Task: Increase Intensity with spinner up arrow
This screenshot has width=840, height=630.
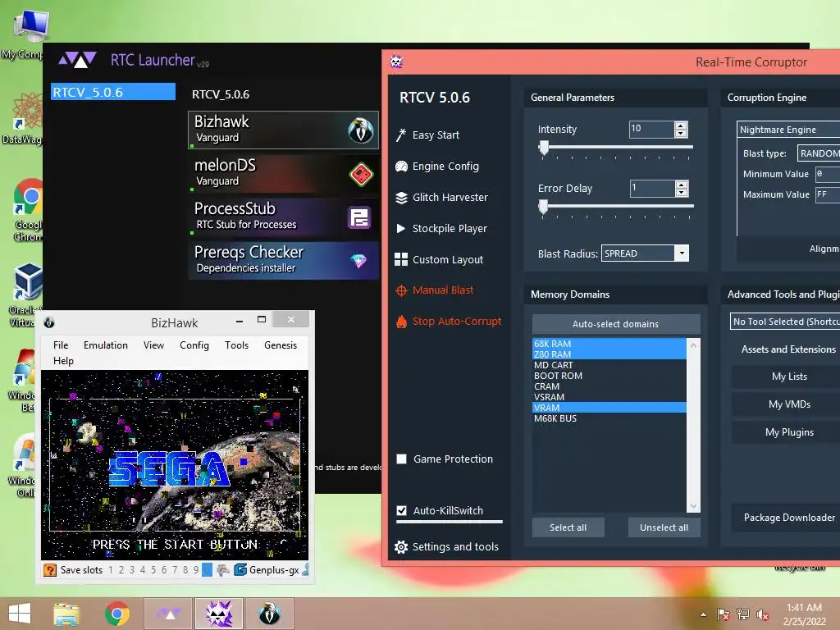Action: point(681,126)
